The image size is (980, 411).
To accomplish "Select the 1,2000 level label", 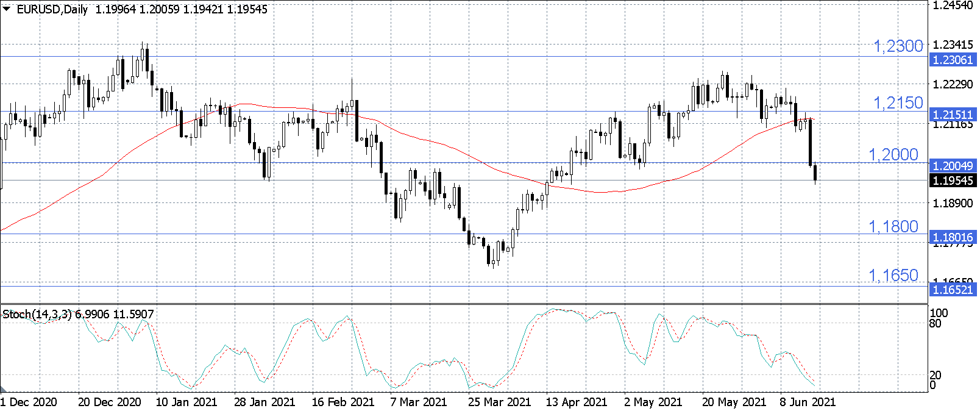I will (893, 154).
